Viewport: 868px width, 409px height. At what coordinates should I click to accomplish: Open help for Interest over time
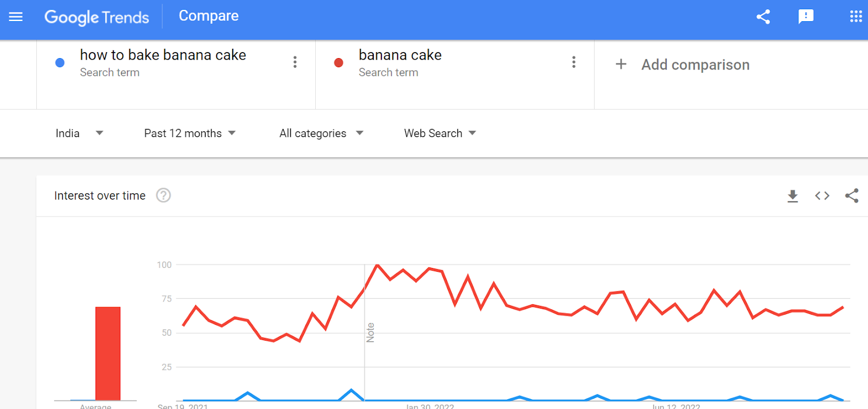pos(163,195)
